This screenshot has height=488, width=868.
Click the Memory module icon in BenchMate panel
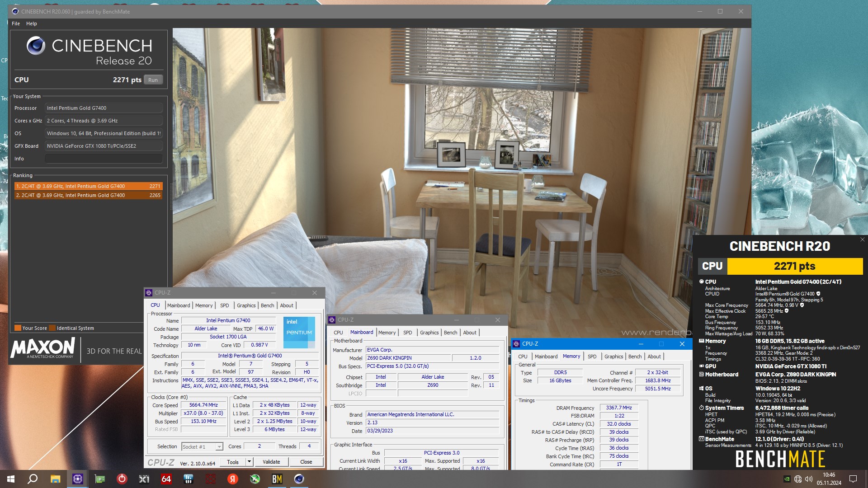tap(702, 341)
